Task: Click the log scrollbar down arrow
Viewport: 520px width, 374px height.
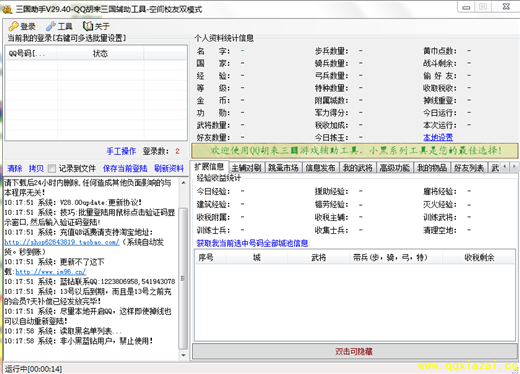Action: (x=183, y=355)
